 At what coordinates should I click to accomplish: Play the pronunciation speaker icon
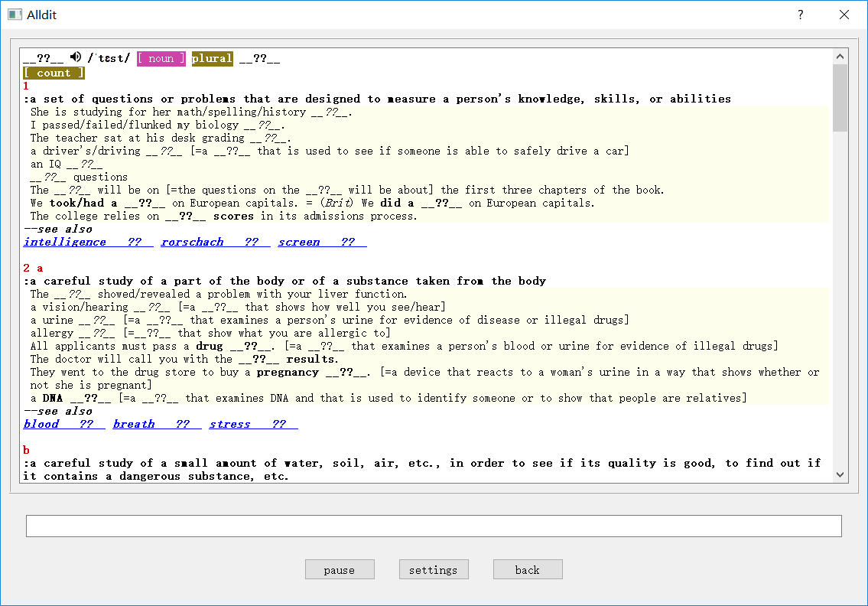(76, 57)
